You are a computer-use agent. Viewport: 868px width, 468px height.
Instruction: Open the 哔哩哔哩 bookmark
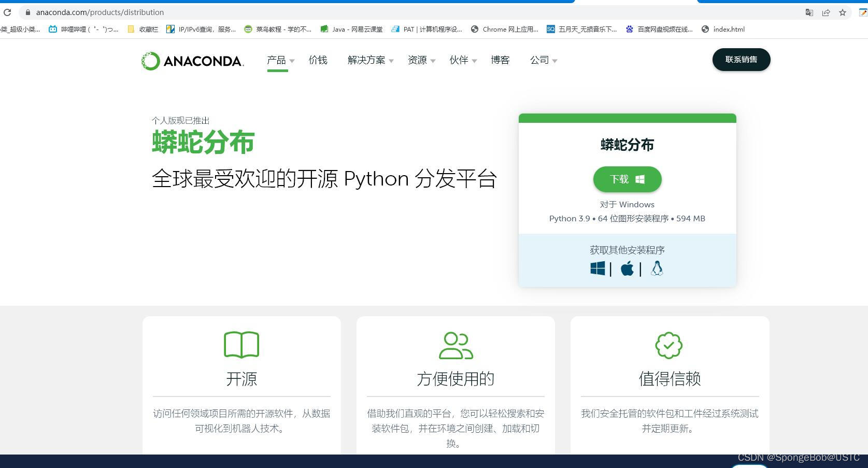83,30
